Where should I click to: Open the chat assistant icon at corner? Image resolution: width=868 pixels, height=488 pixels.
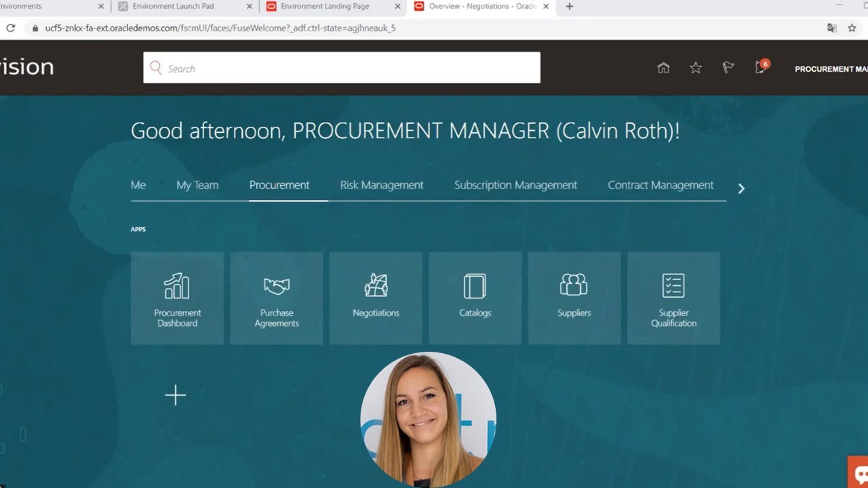tap(859, 473)
